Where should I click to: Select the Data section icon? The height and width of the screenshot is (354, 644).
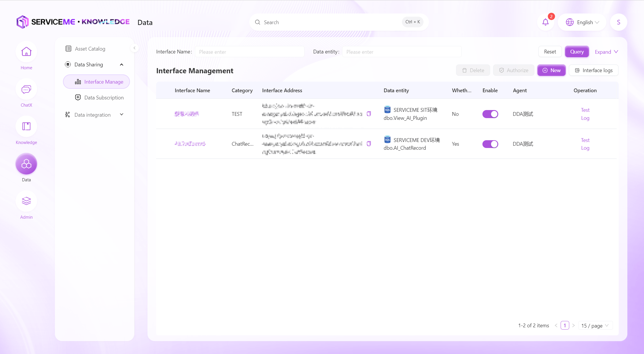26,164
